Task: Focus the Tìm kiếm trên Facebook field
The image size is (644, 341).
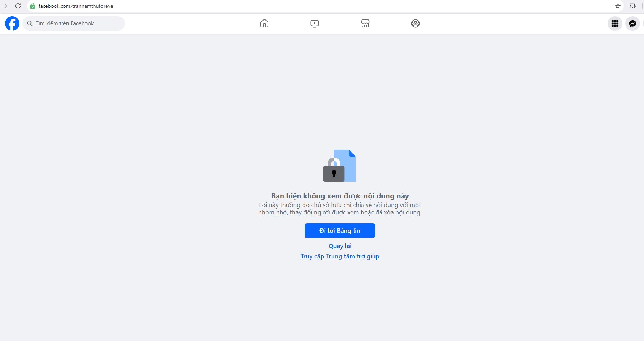Action: click(x=74, y=23)
